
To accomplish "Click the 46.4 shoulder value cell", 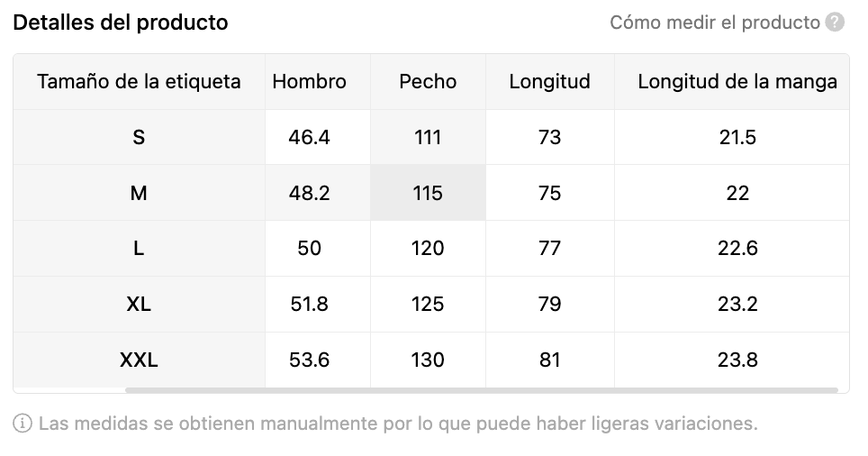I will [309, 137].
